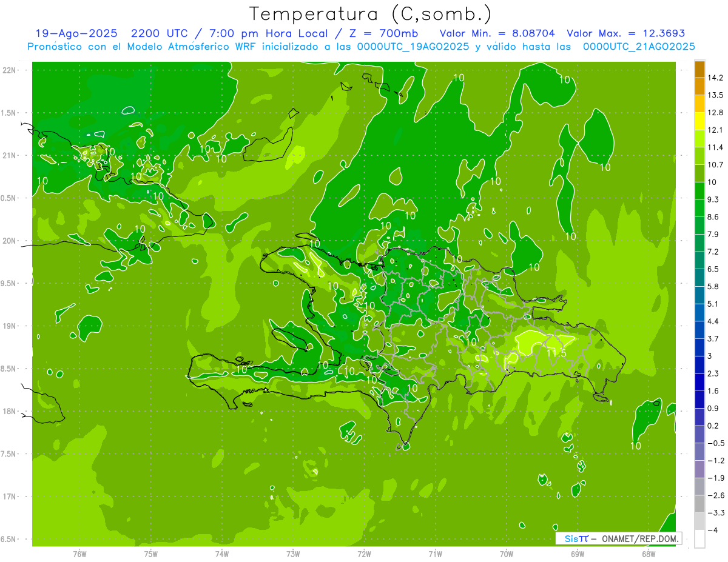Click legend value '7.2'
This screenshot has width=728, height=562.
point(713,252)
